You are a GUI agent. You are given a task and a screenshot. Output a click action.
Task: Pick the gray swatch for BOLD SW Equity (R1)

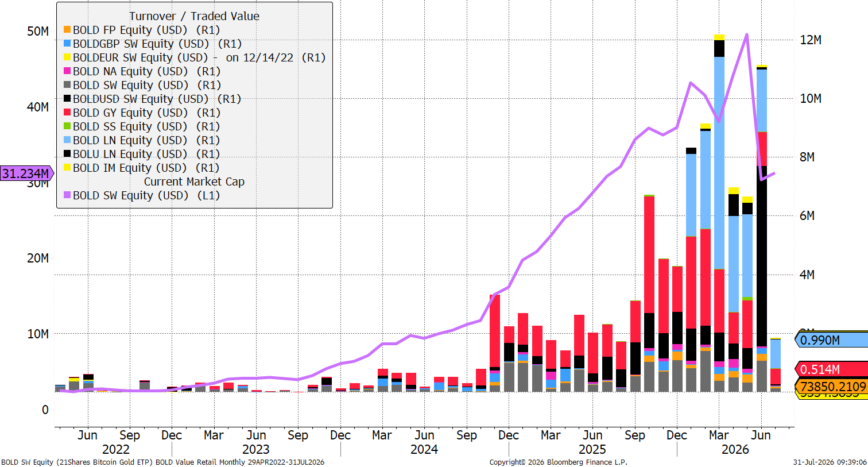click(67, 85)
